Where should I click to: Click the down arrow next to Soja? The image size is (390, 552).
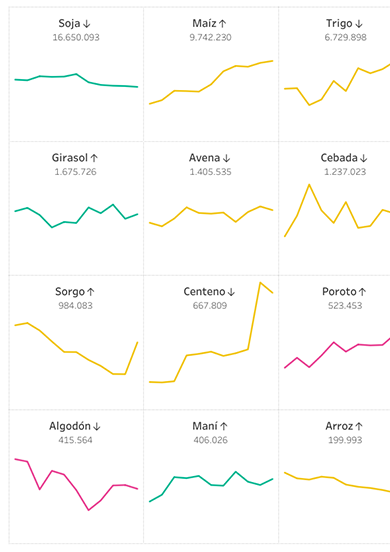pos(87,24)
